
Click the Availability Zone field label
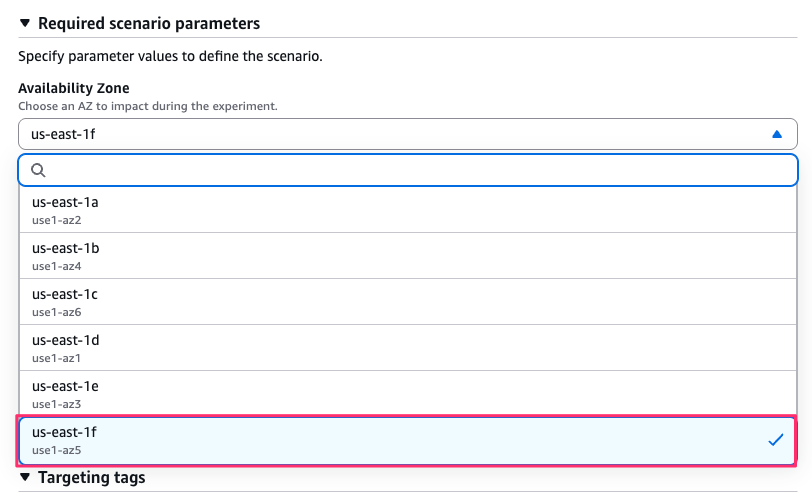pyautogui.click(x=73, y=88)
